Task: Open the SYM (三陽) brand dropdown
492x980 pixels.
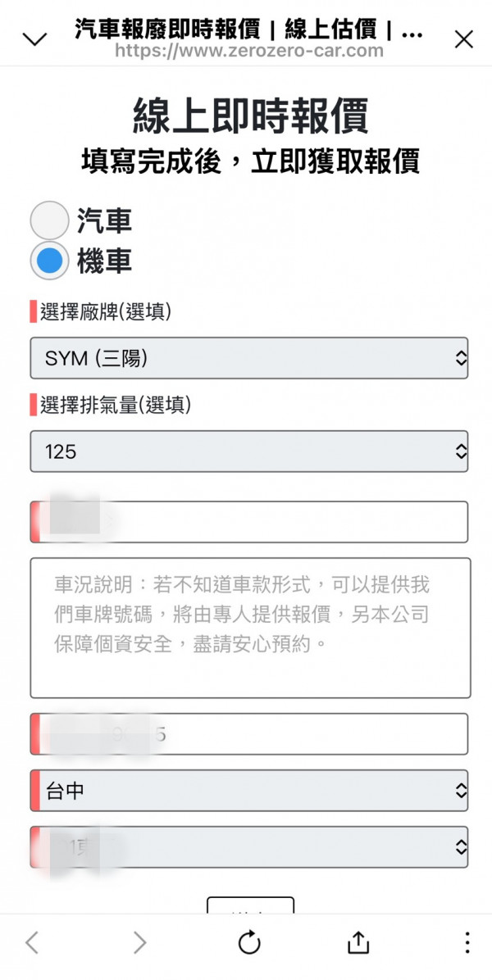Action: 249,358
